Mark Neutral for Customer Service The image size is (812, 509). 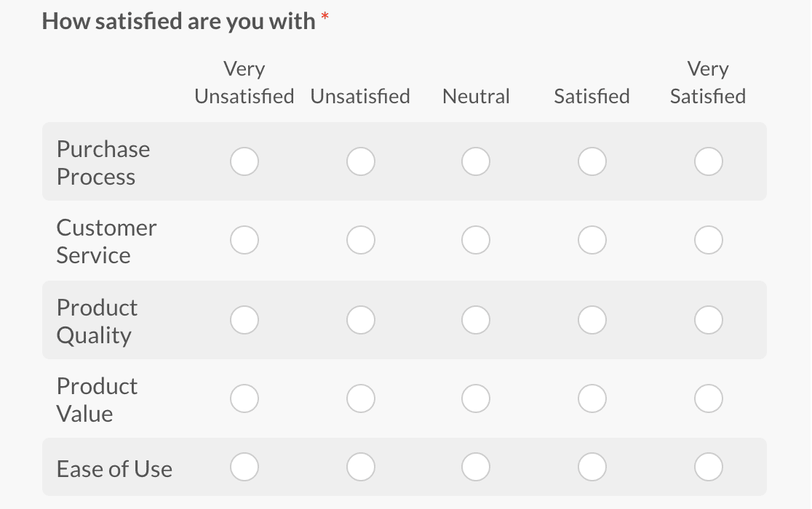[476, 239]
